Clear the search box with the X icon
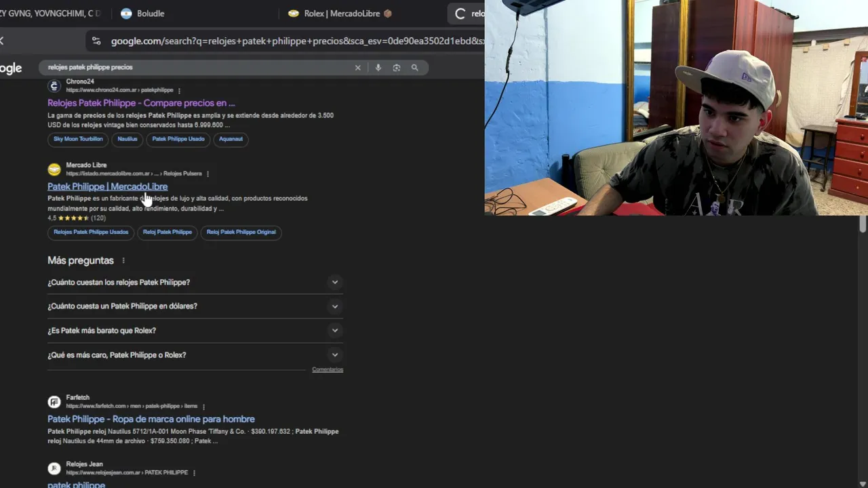Viewport: 868px width, 488px height. (357, 68)
